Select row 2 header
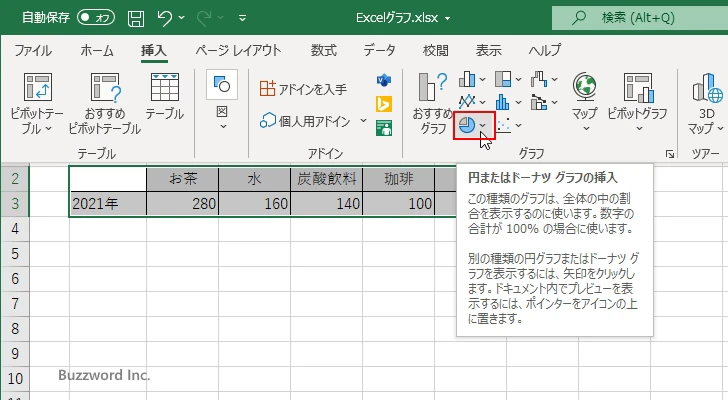 [x=15, y=179]
